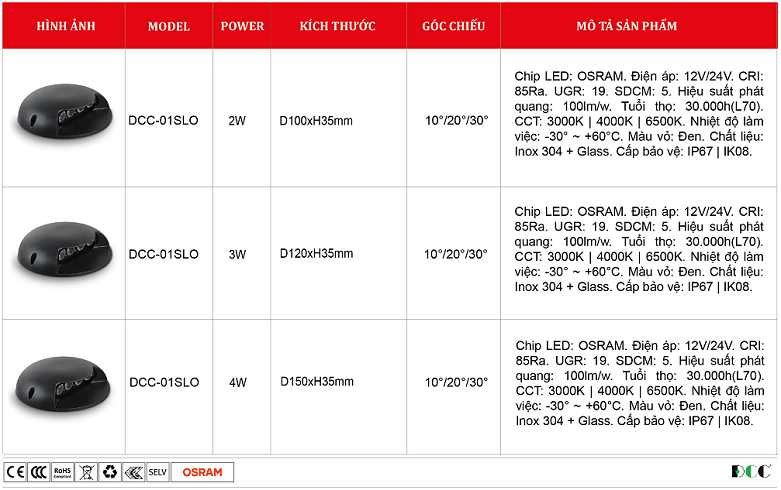Image resolution: width=781 pixels, height=490 pixels.
Task: Click the RoHS compliant badge
Action: pyautogui.click(x=62, y=472)
